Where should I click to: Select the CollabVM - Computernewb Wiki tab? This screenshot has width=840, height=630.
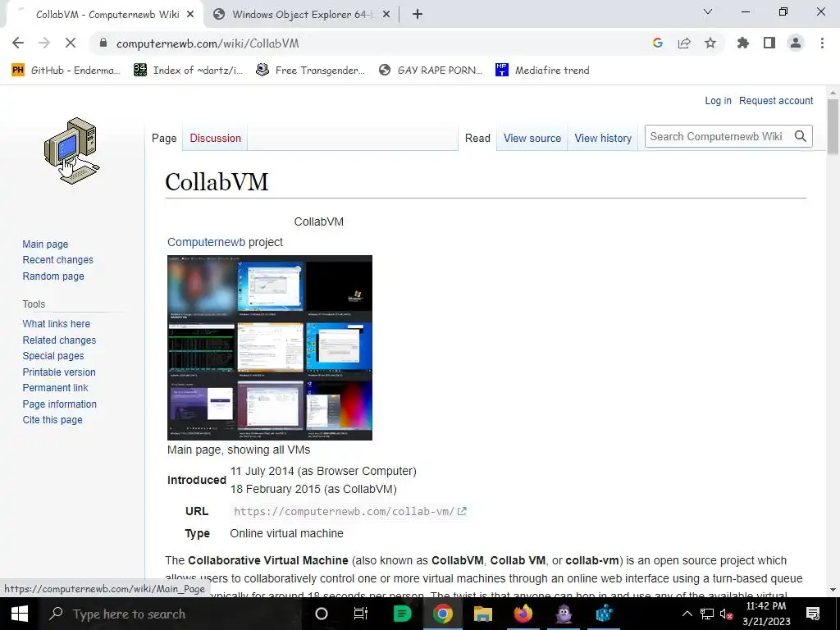tap(104, 15)
